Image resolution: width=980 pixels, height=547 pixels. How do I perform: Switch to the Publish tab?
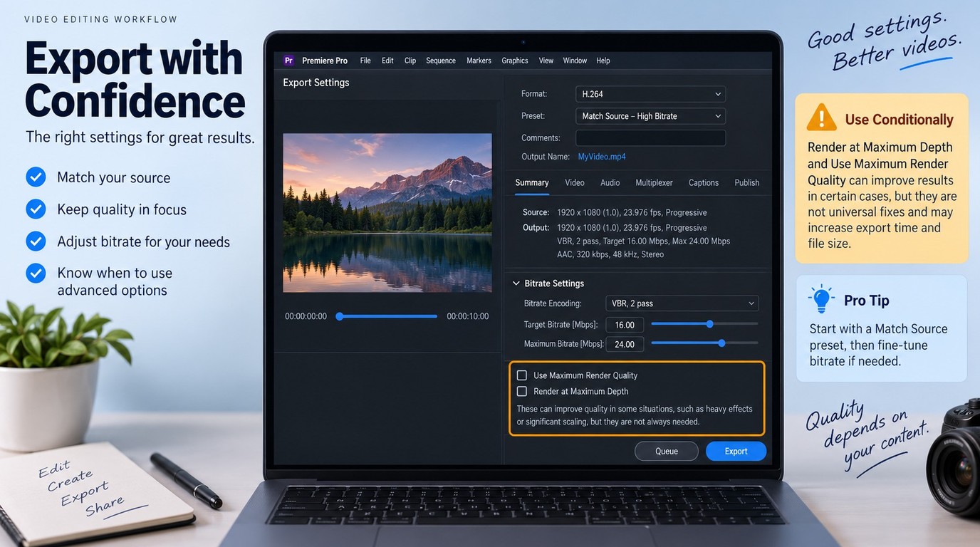747,183
